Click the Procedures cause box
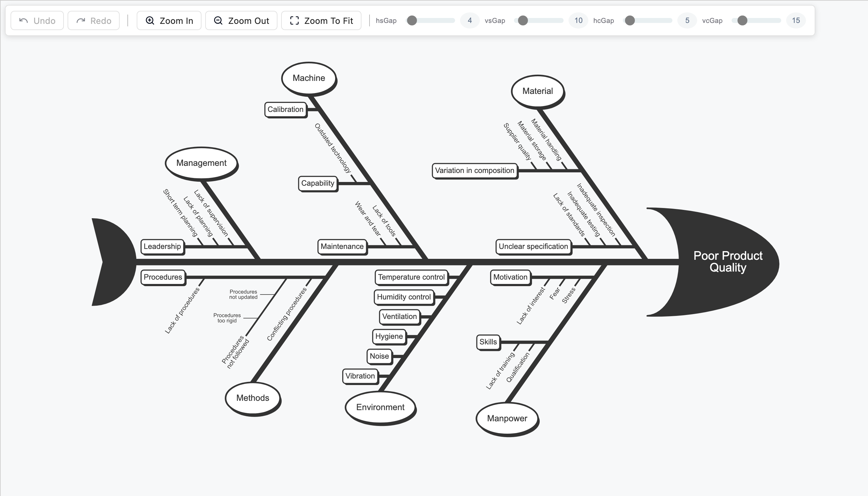868x496 pixels. [162, 277]
